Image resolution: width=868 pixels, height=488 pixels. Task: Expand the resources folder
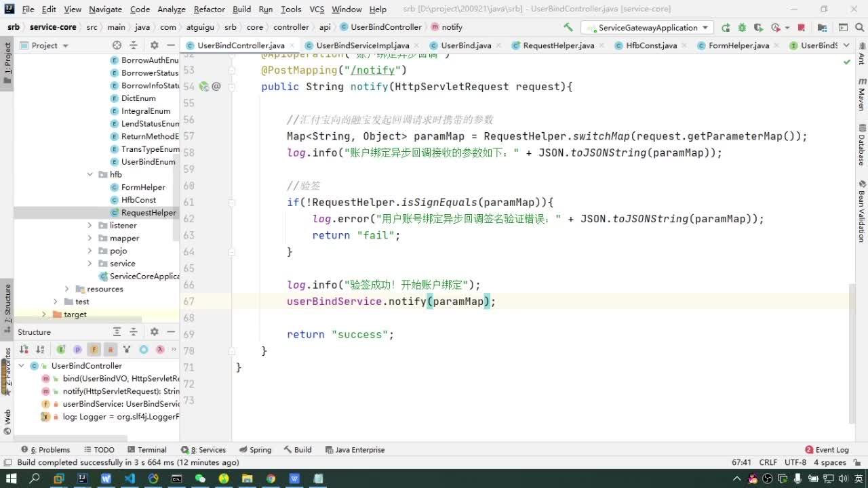coord(67,289)
